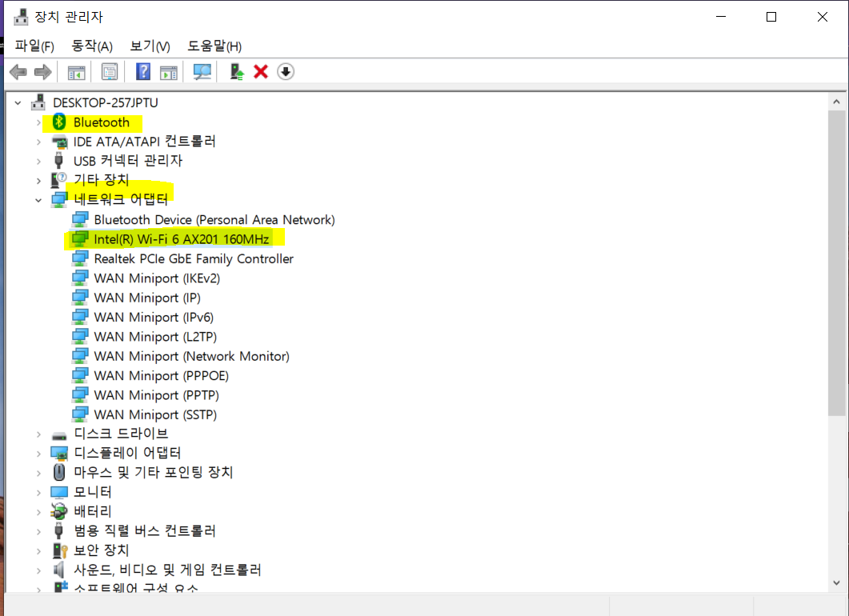This screenshot has height=616, width=849.
Task: Select WAN Miniport (IP)
Action: (147, 298)
